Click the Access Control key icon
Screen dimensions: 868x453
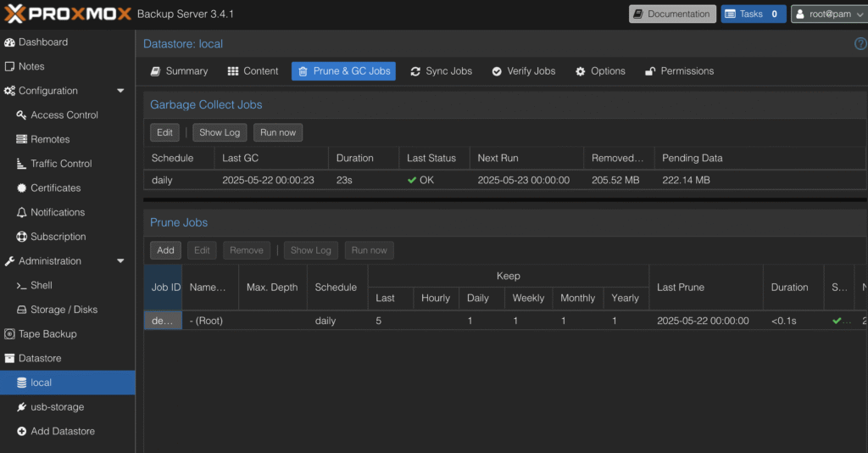(x=21, y=115)
